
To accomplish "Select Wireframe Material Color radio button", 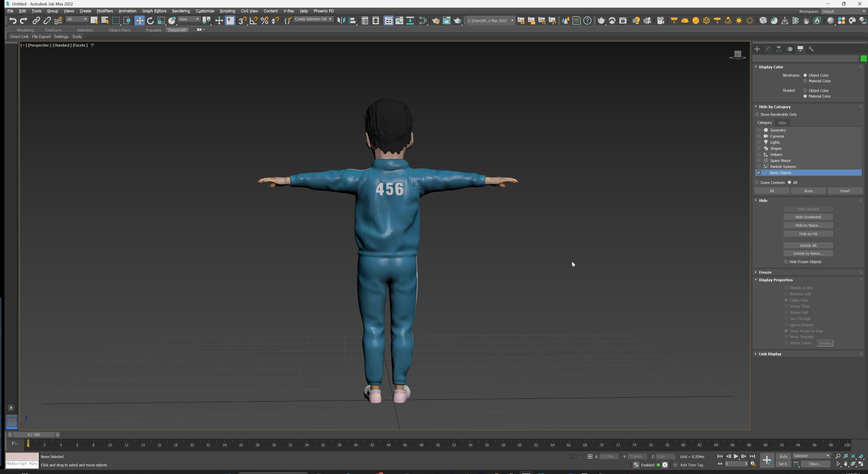I will 805,81.
